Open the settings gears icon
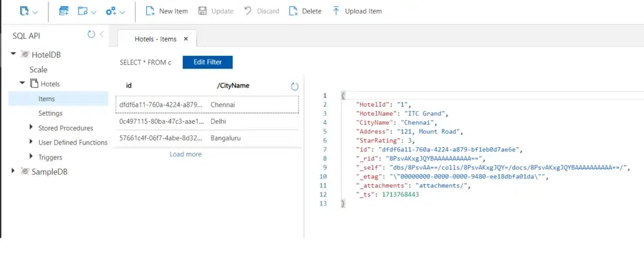Viewport: 644px width, 274px height. pyautogui.click(x=111, y=11)
